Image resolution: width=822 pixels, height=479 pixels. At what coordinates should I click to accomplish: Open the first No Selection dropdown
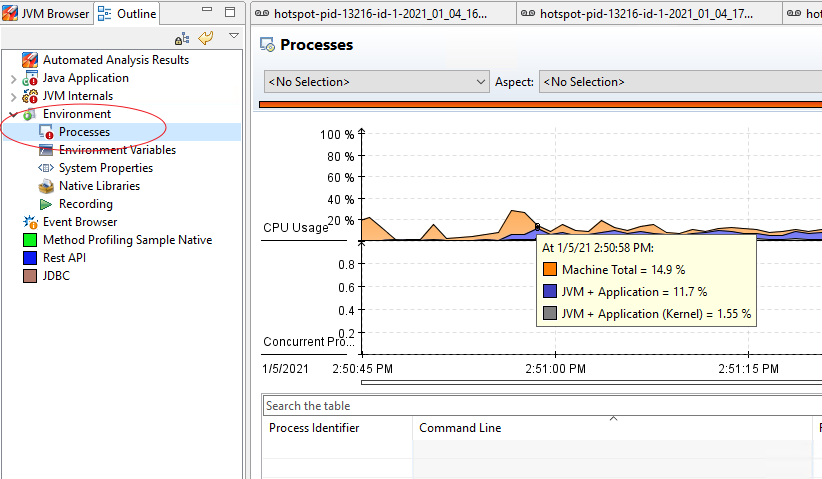coord(375,82)
